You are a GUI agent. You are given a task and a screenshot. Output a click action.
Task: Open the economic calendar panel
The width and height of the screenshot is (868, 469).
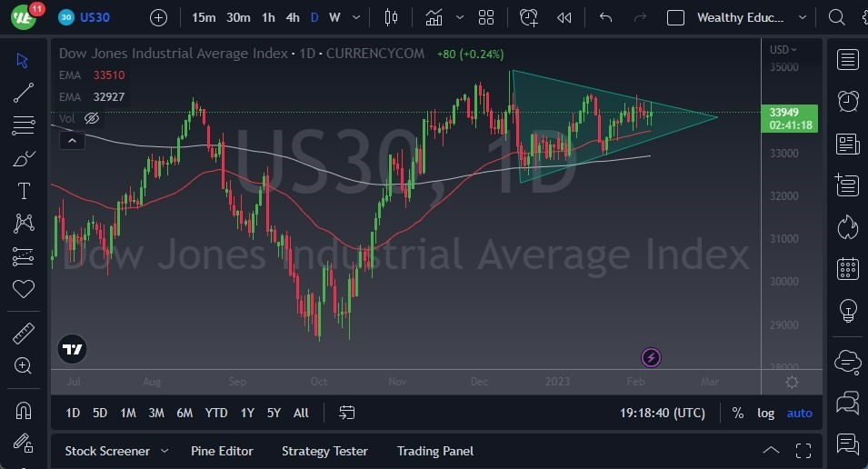pyautogui.click(x=847, y=269)
